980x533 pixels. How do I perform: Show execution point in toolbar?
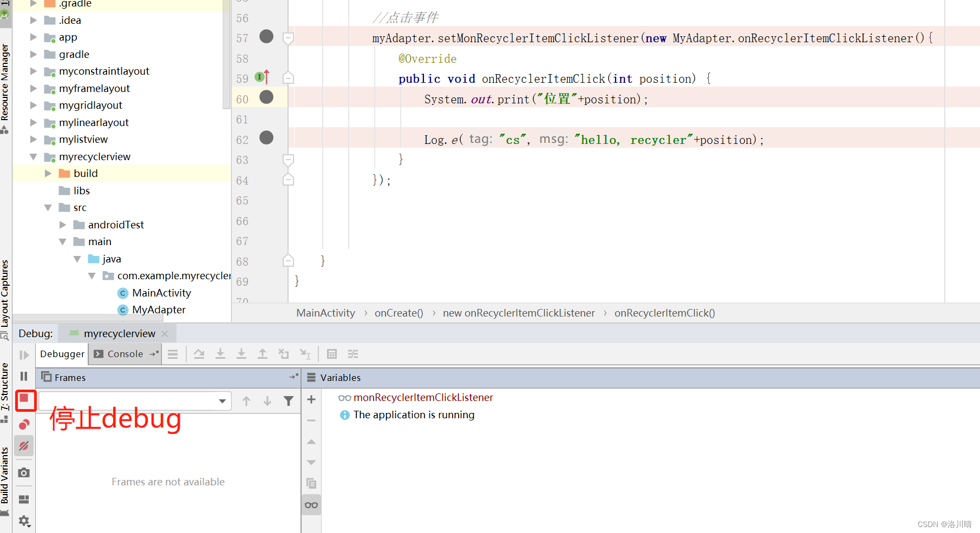(173, 354)
